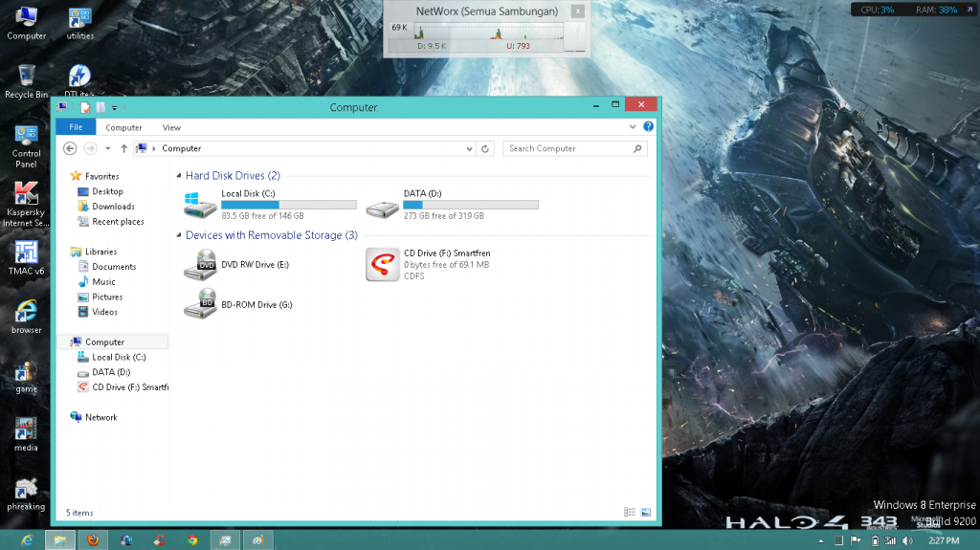980x550 pixels.
Task: Collapse Devices with Removable Storage group
Action: click(x=179, y=235)
